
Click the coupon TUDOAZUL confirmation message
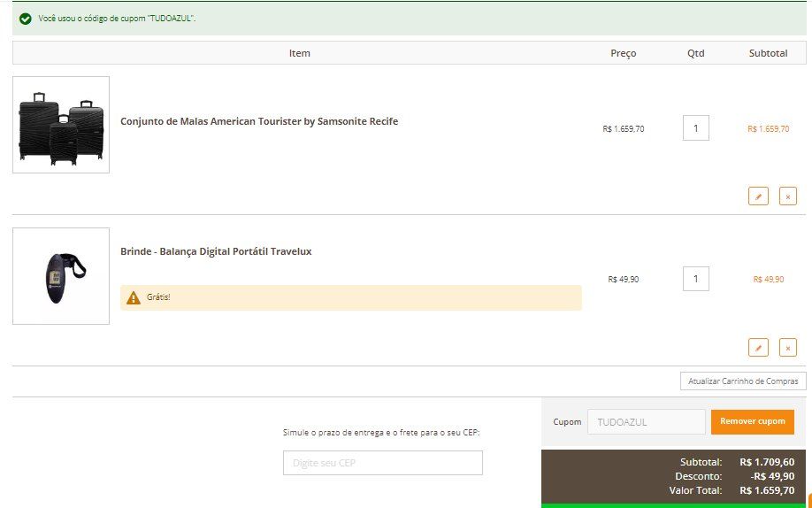point(117,19)
